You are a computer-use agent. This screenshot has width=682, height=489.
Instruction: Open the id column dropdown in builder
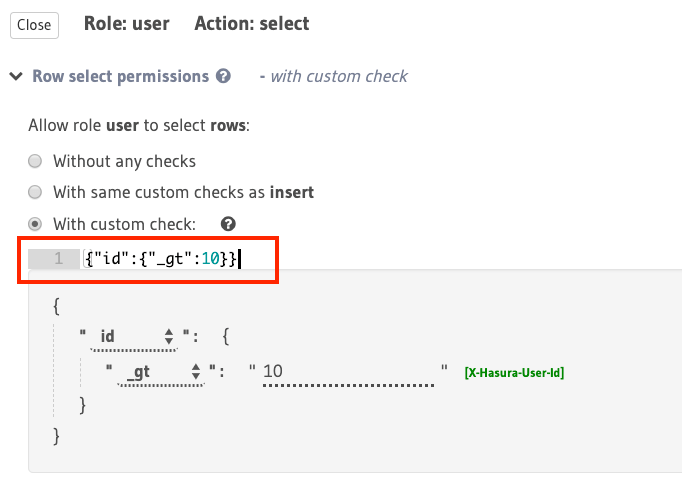134,337
